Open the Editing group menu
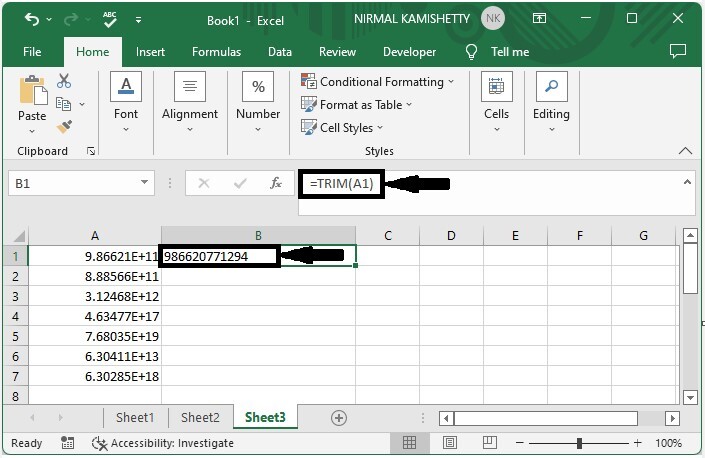Viewport: 705px width, 458px height. point(551,102)
